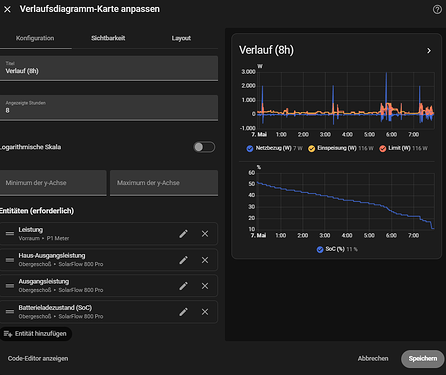Grab drag handle of Batterieladezustand row

[x=10, y=312]
